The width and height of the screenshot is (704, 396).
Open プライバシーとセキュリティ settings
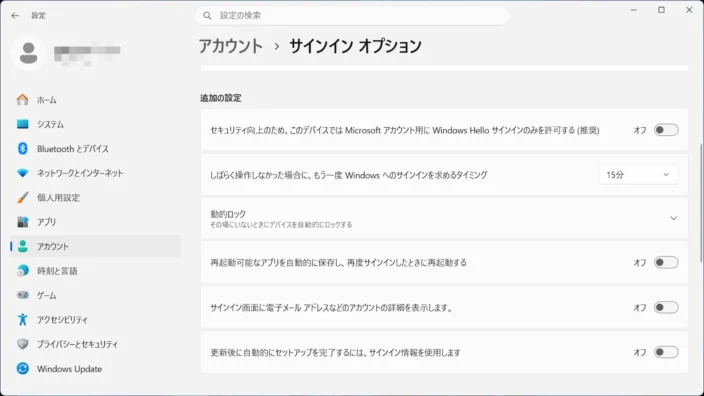point(95,344)
